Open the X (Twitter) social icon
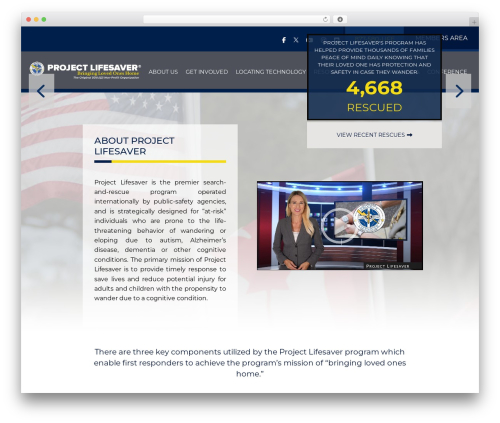The height and width of the screenshot is (423, 500). [x=296, y=40]
